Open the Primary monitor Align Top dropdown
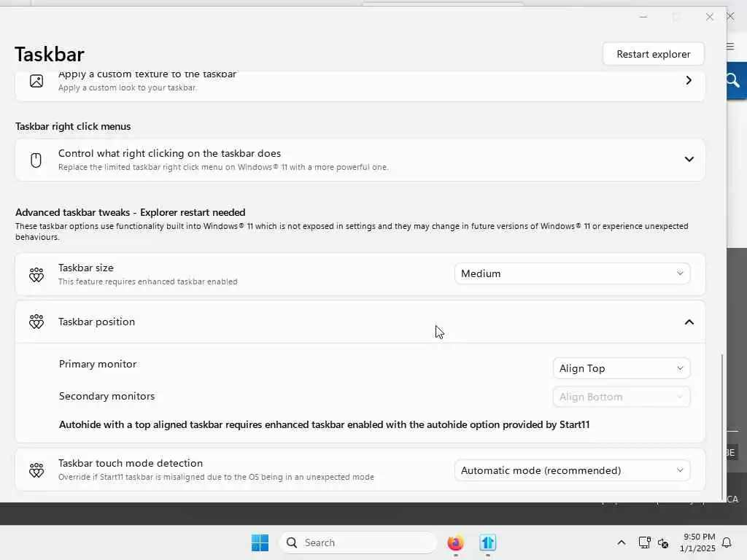 [x=622, y=368]
